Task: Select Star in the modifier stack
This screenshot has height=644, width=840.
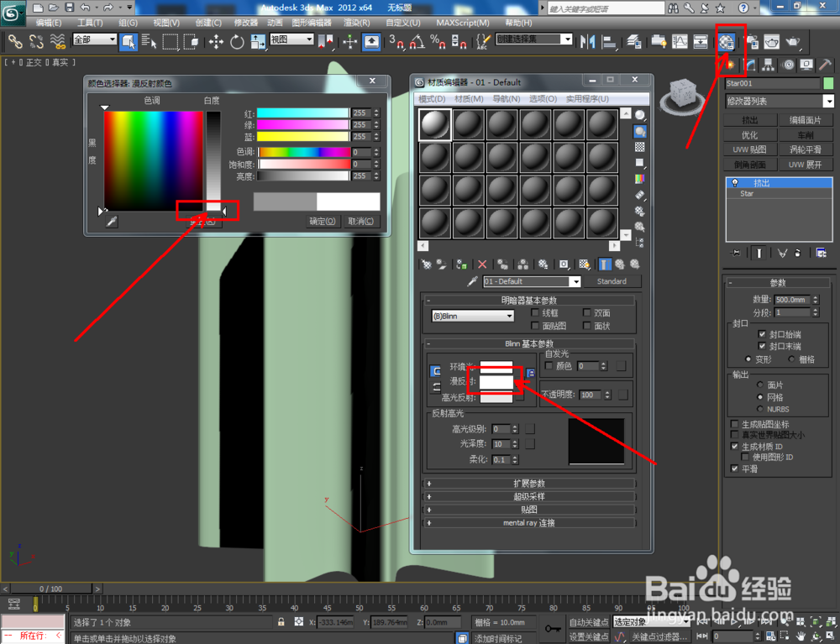Action: (748, 193)
